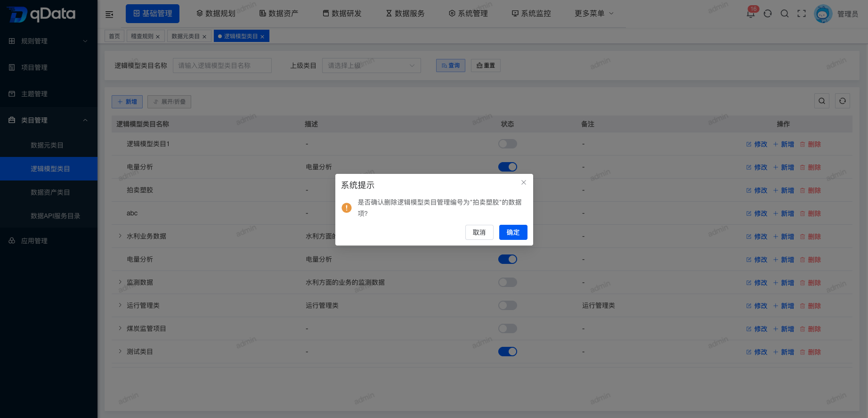Open the top bar search magnifier
The height and width of the screenshot is (418, 868).
[x=785, y=14]
